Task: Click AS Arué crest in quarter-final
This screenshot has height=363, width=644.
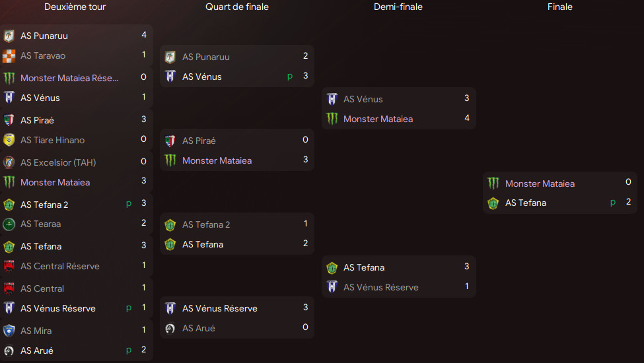Action: click(170, 328)
